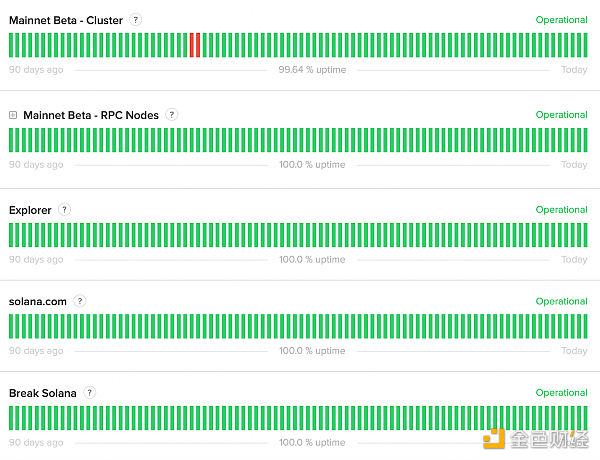The height and width of the screenshot is (460, 600).
Task: Click Operational status for Explorer
Action: 561,210
